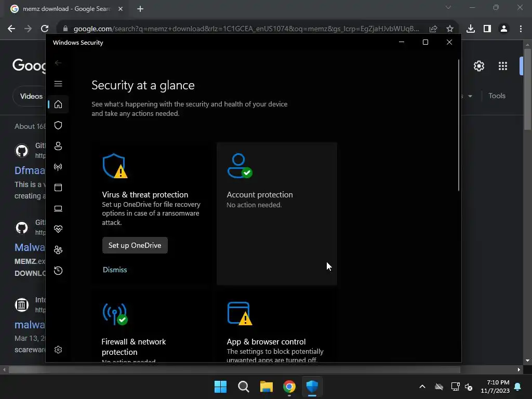
Task: Click Set up OneDrive button
Action: [135, 245]
